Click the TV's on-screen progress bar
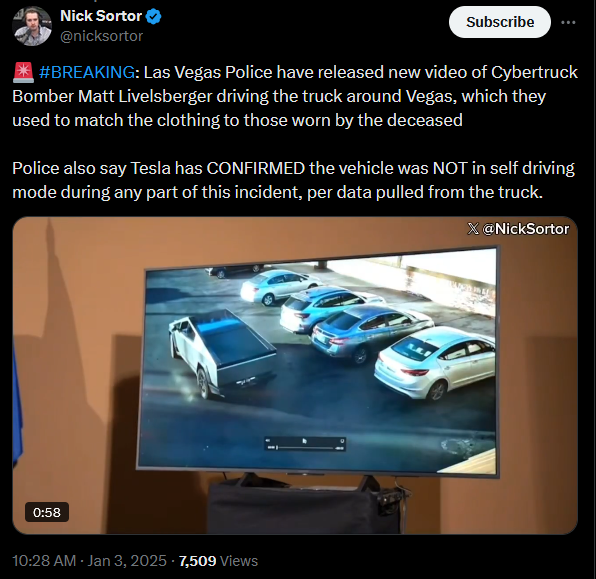 tap(305, 448)
